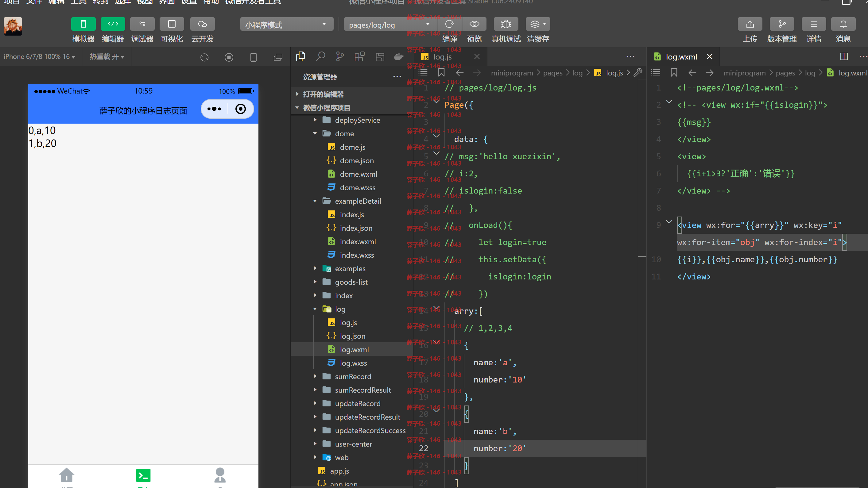
Task: Click the save-disk icon in the sidebar
Action: [x=380, y=56]
